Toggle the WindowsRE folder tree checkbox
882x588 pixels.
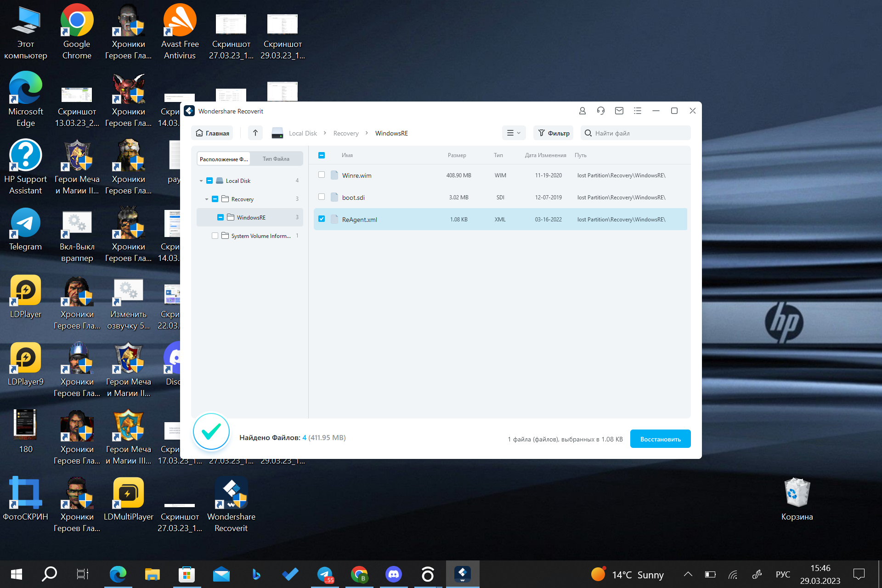(220, 217)
